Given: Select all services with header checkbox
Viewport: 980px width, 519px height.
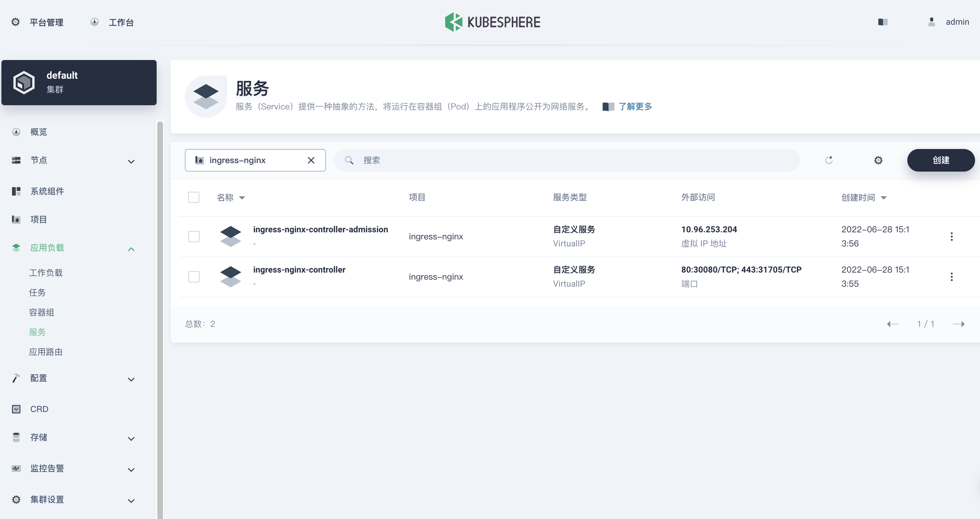Looking at the screenshot, I should 194,197.
